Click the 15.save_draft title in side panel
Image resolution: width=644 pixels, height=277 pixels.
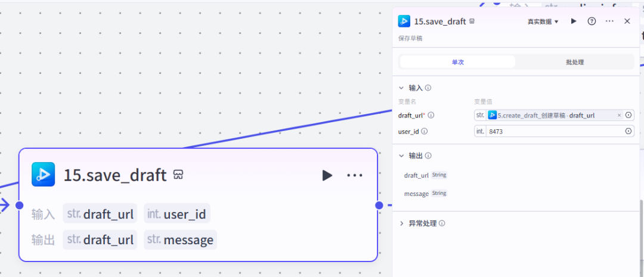point(440,21)
